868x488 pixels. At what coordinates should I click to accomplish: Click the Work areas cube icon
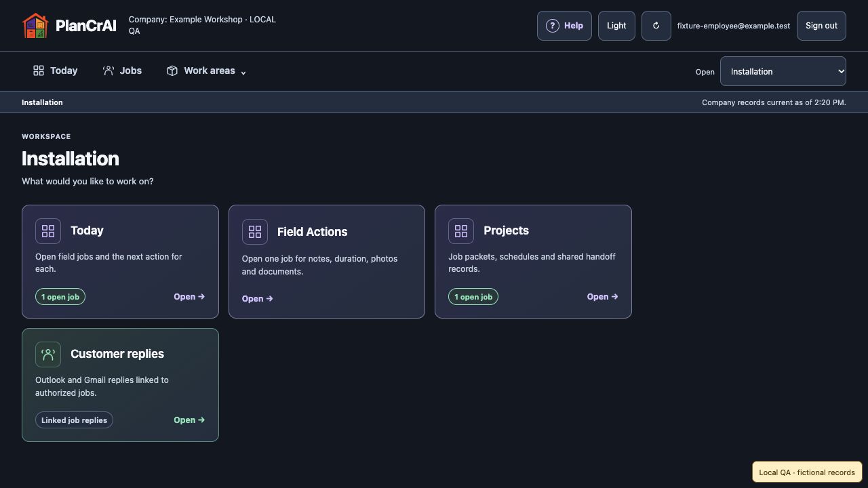[172, 70]
